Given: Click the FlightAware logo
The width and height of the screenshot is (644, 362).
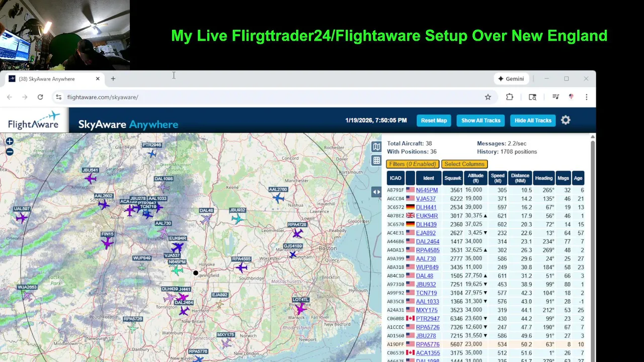Looking at the screenshot, I should pyautogui.click(x=34, y=120).
